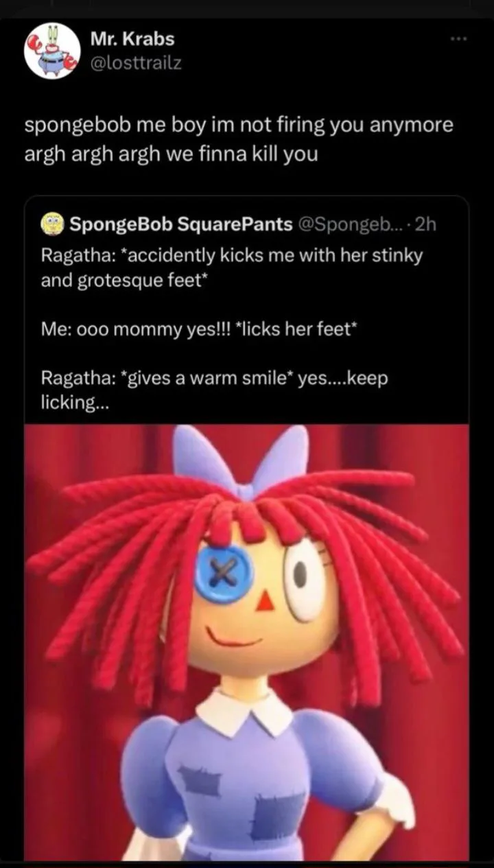Open the three-dot more options menu
Screen dimensions: 494x868
[x=458, y=38]
